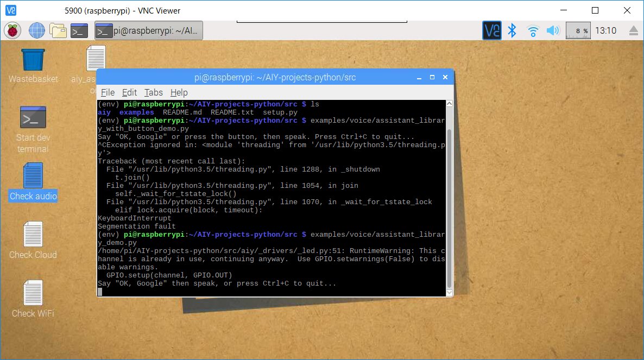This screenshot has width=644, height=360.
Task: Click the terminal scrollbar up arrow
Action: (x=449, y=104)
